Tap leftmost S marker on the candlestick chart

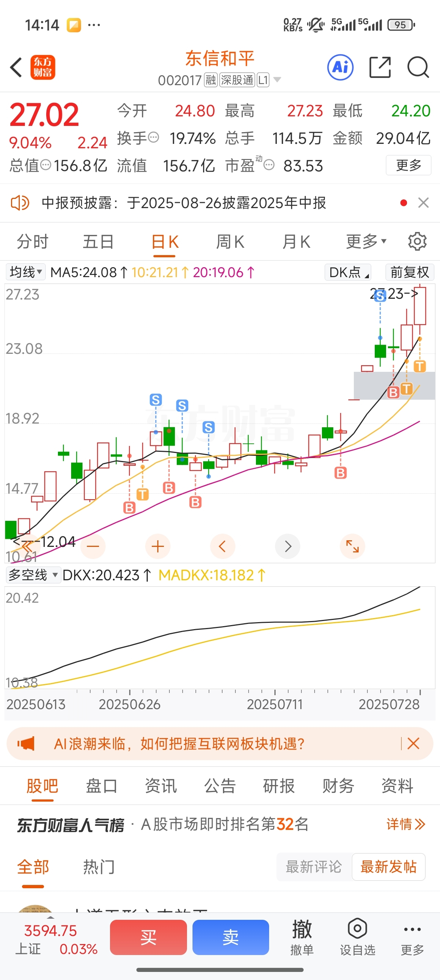click(x=156, y=400)
